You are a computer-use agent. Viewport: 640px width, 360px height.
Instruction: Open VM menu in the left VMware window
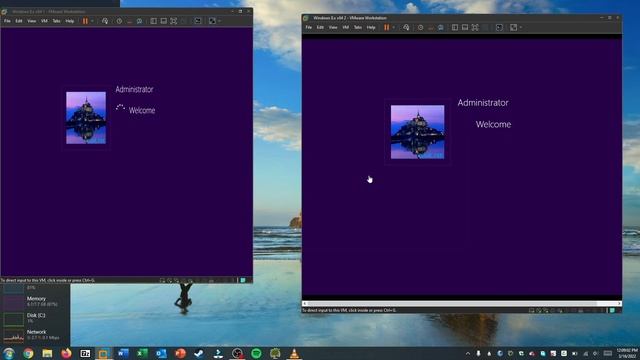[x=44, y=21]
